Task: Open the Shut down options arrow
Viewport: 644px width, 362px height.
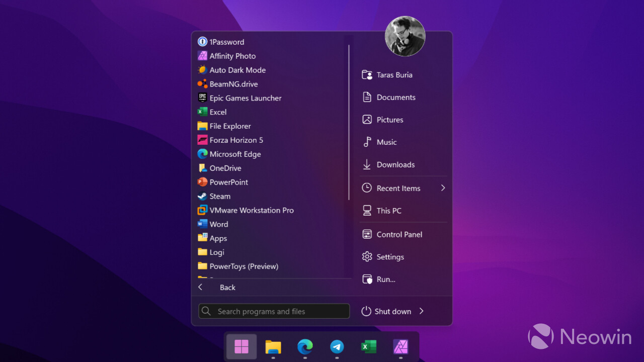Action: [422, 311]
